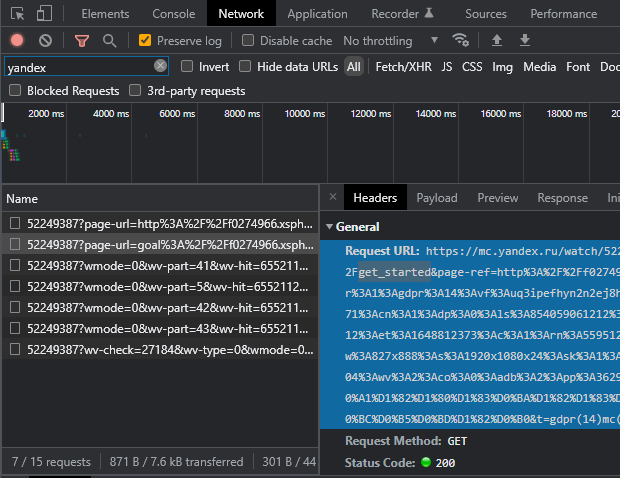This screenshot has height=478, width=620.
Task: Import HAR file upload arrow
Action: [x=497, y=40]
